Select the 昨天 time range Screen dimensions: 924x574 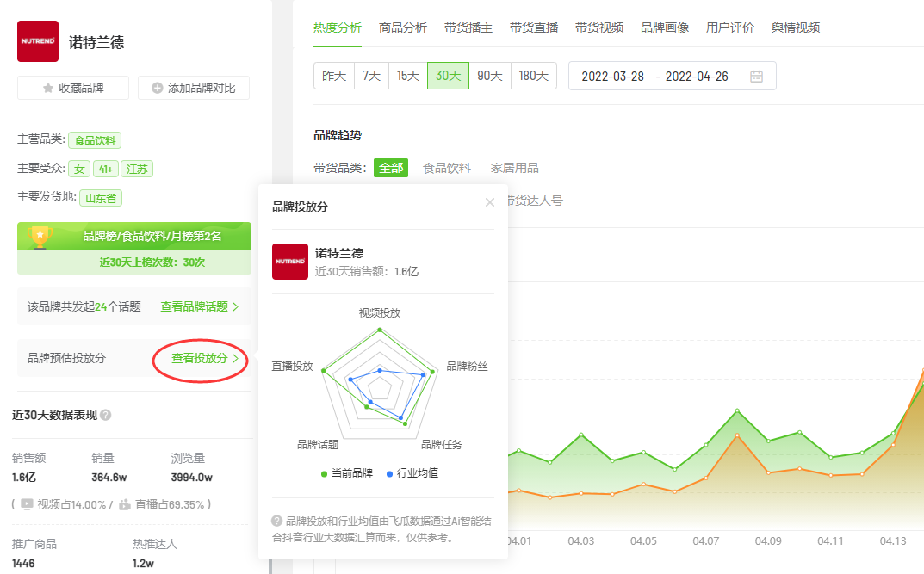point(334,76)
